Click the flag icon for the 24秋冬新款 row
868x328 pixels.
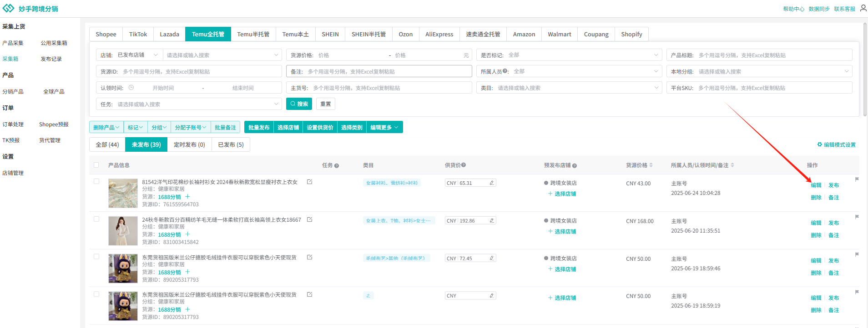(x=857, y=217)
